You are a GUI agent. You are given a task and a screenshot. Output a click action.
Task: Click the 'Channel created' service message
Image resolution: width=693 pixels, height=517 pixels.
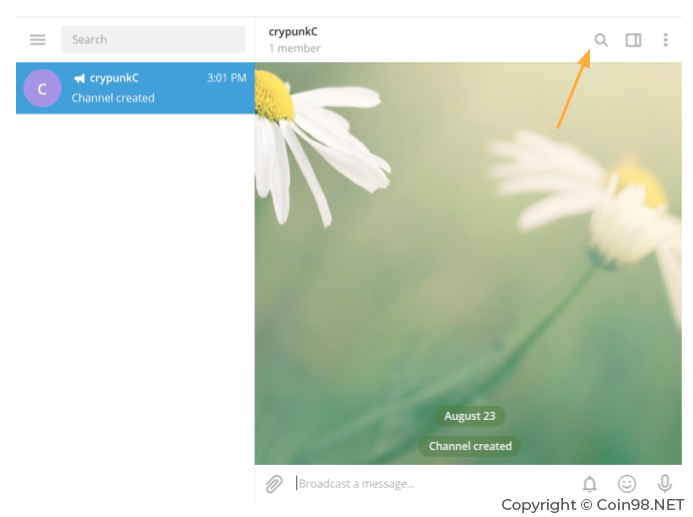(470, 446)
